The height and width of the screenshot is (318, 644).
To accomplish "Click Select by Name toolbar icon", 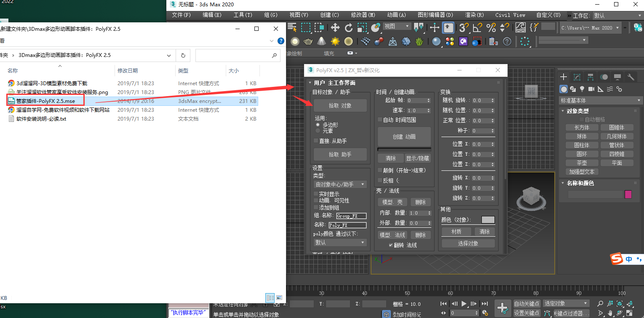I will [292, 28].
